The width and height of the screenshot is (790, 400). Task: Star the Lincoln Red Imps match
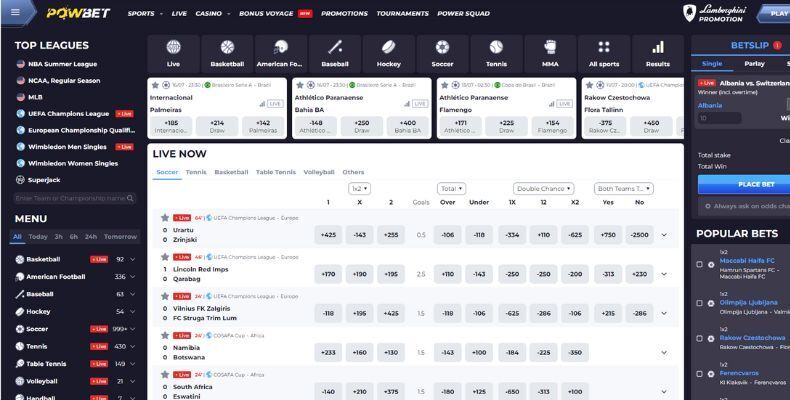(165, 257)
